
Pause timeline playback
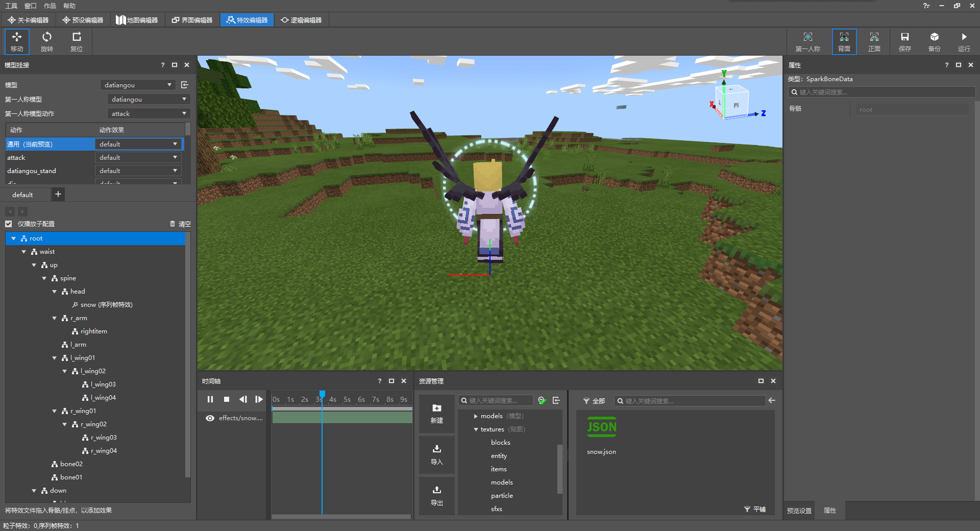tap(210, 399)
